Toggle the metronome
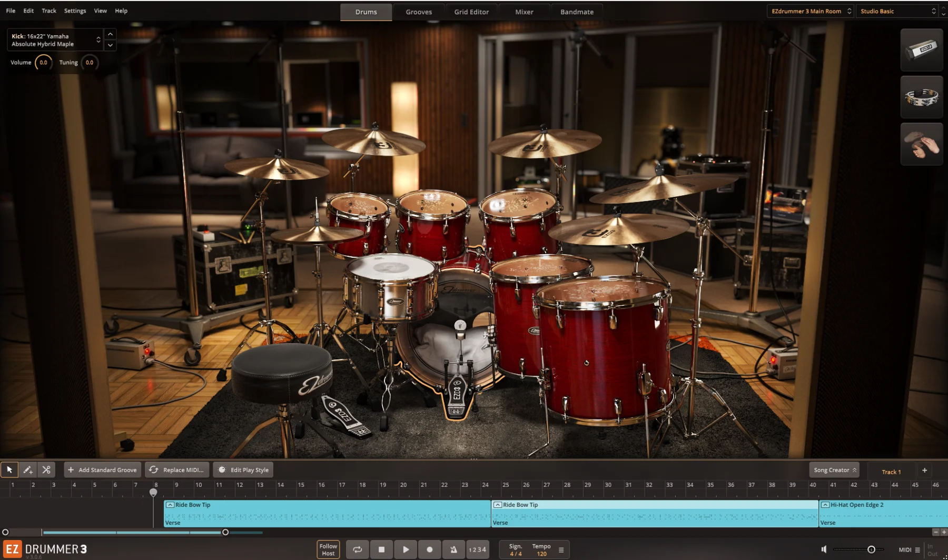 pos(453,549)
